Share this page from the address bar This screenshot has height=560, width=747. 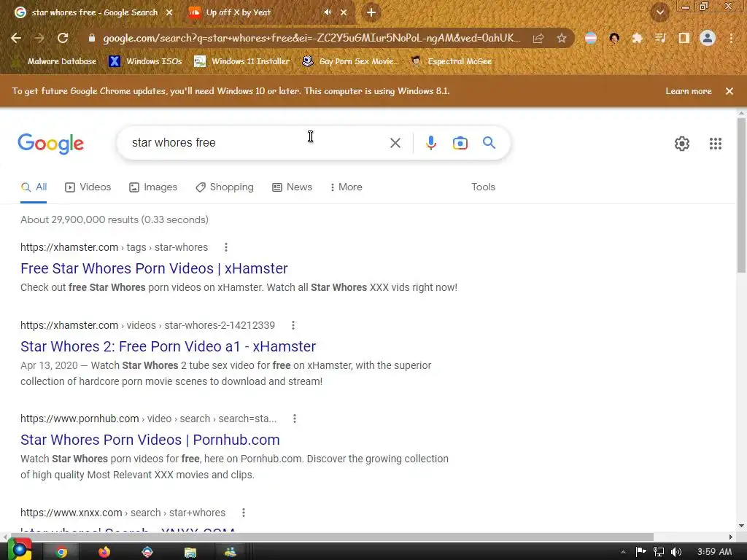click(538, 38)
